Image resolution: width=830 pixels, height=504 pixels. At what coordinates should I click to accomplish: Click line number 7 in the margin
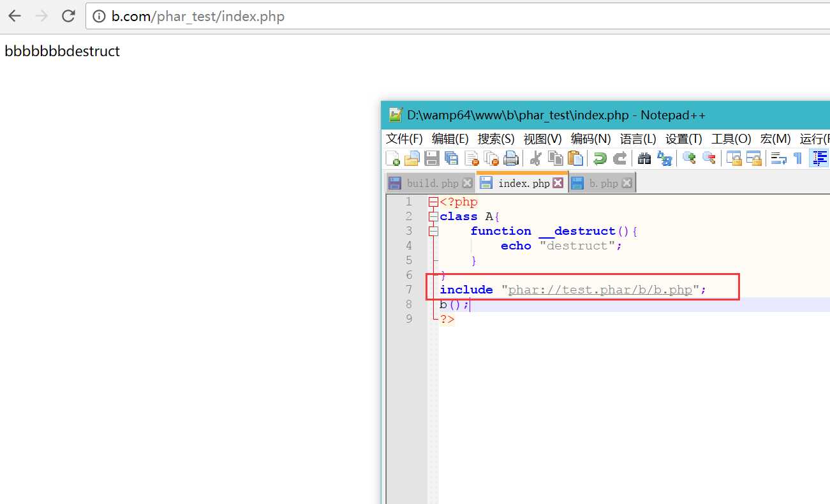409,290
